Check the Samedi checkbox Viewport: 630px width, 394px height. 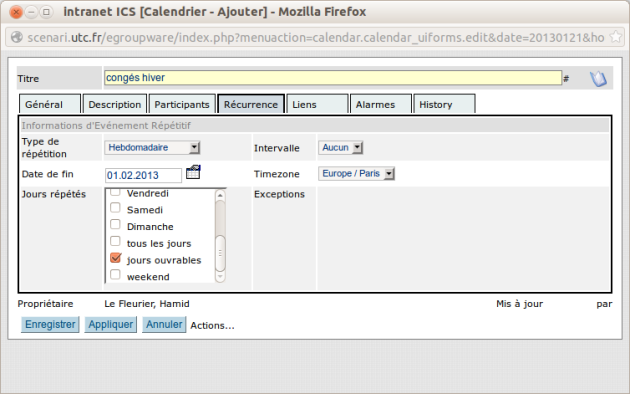coord(115,208)
